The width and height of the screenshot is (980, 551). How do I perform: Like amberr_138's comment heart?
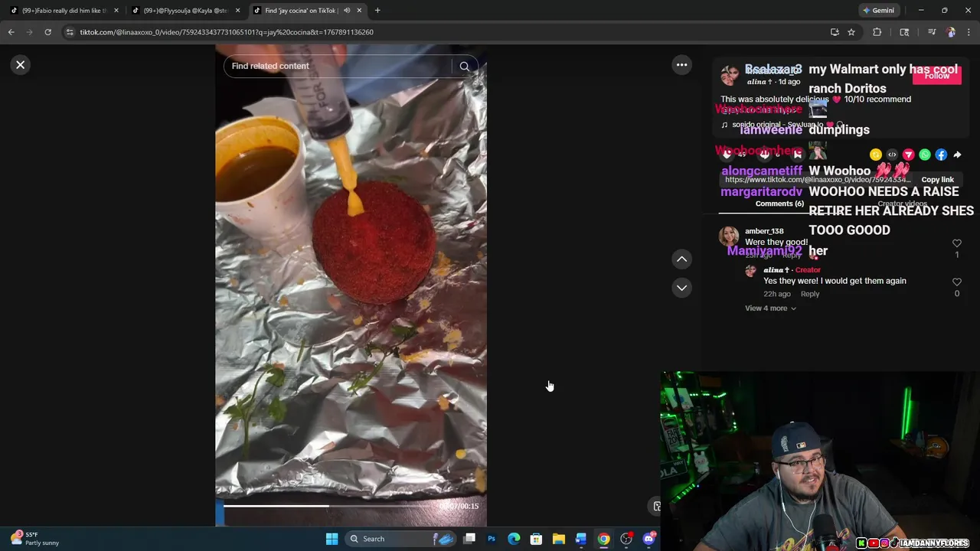(x=956, y=243)
